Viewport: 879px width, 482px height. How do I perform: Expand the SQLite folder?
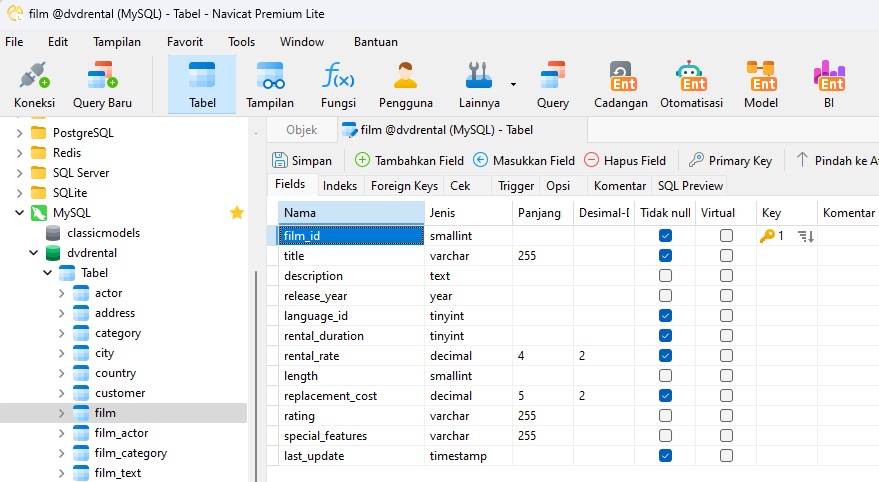20,193
